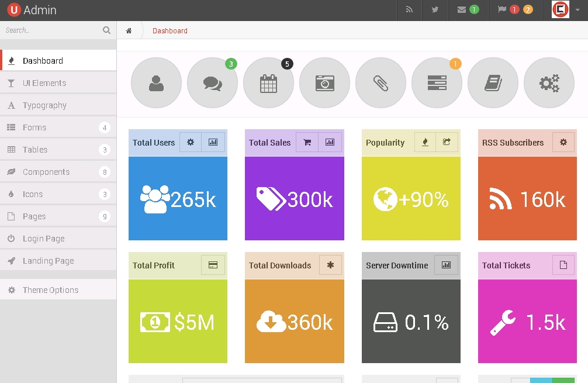Open the user profile circle shortcut

[156, 83]
